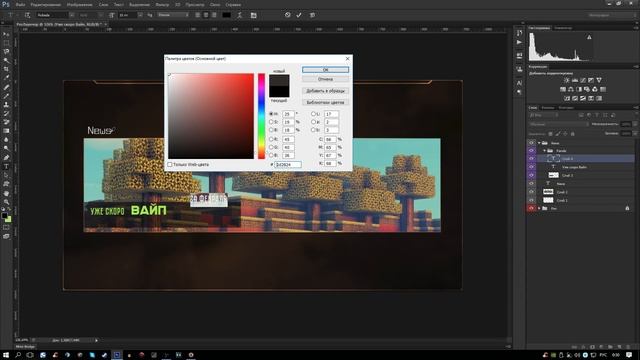Add a Vibrance adjustment
The image size is (640, 360).
click(x=599, y=80)
